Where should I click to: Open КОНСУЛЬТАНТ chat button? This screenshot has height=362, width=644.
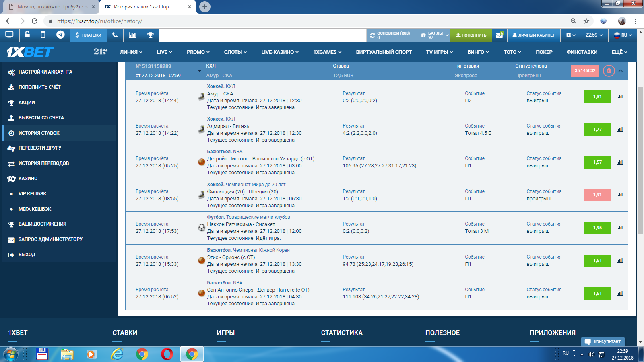[x=603, y=341]
